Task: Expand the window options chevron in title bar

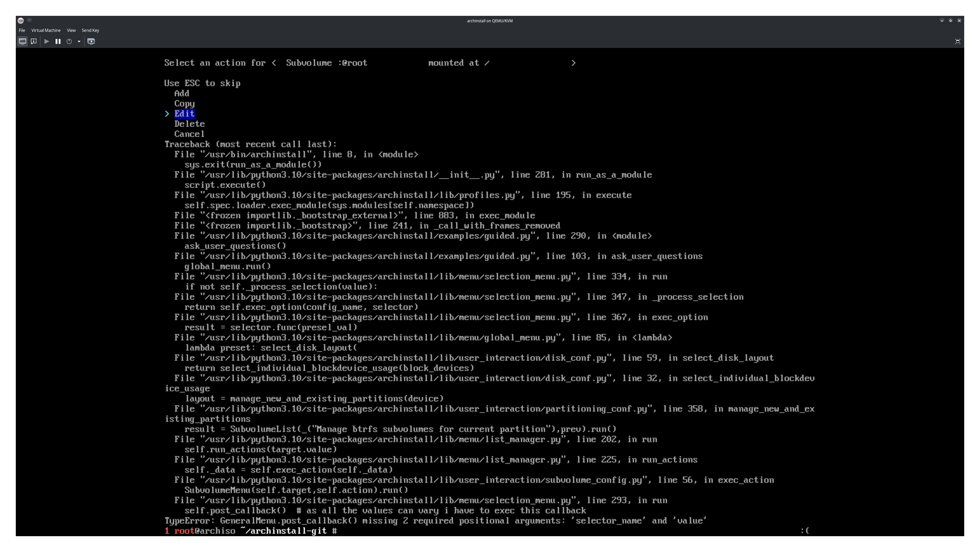Action: click(941, 21)
